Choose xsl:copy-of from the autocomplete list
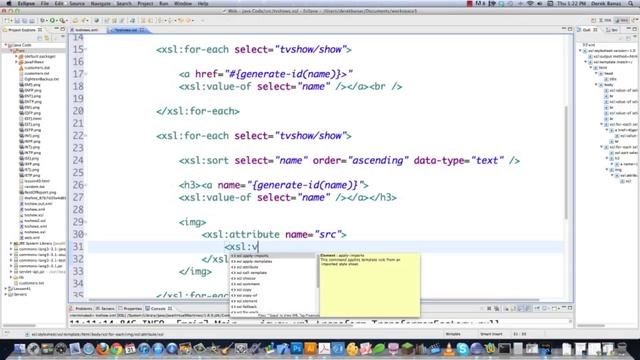Screen dimensions: 640x360 (273, 295)
